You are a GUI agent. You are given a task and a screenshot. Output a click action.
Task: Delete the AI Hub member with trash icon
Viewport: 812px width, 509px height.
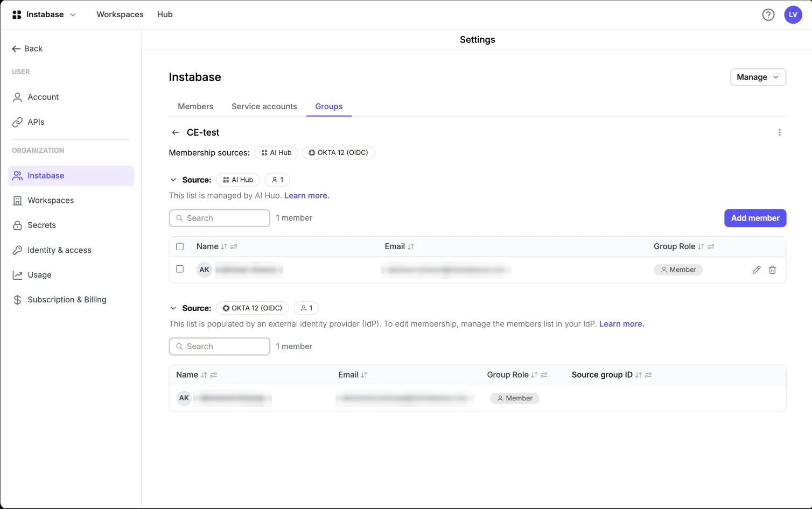click(x=772, y=270)
